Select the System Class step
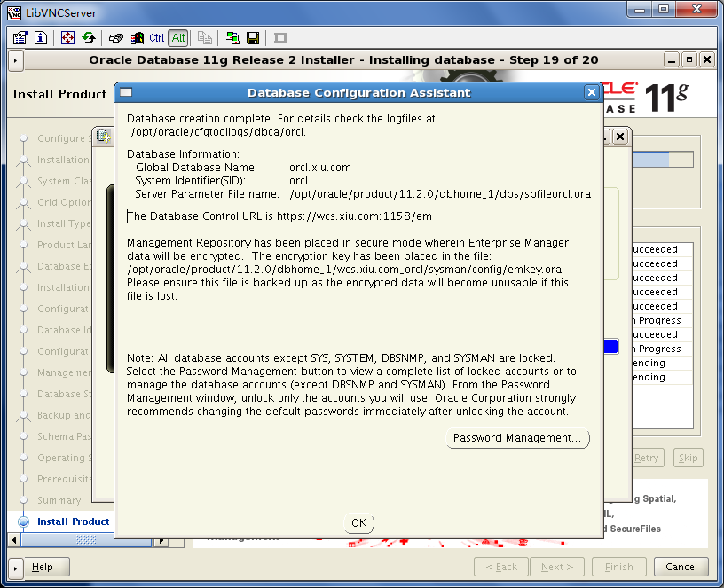 (65, 181)
